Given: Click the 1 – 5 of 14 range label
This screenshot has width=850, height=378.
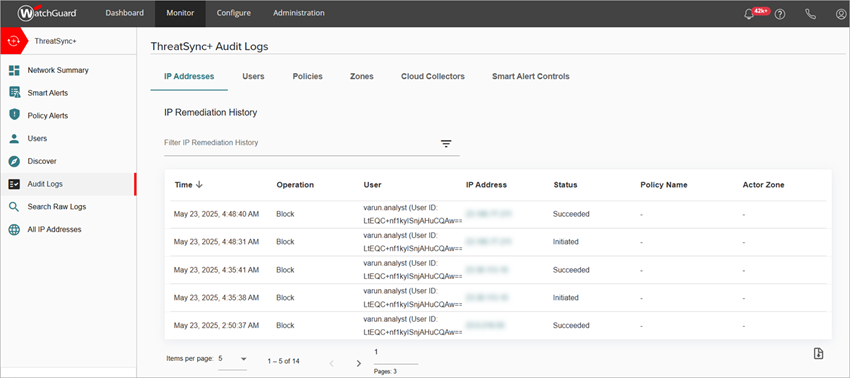Looking at the screenshot, I should [284, 361].
